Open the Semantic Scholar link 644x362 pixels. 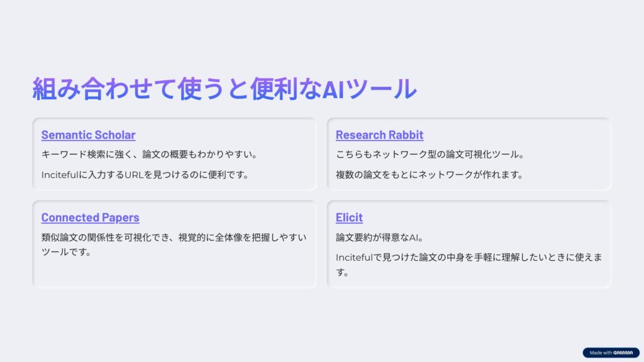(x=88, y=134)
